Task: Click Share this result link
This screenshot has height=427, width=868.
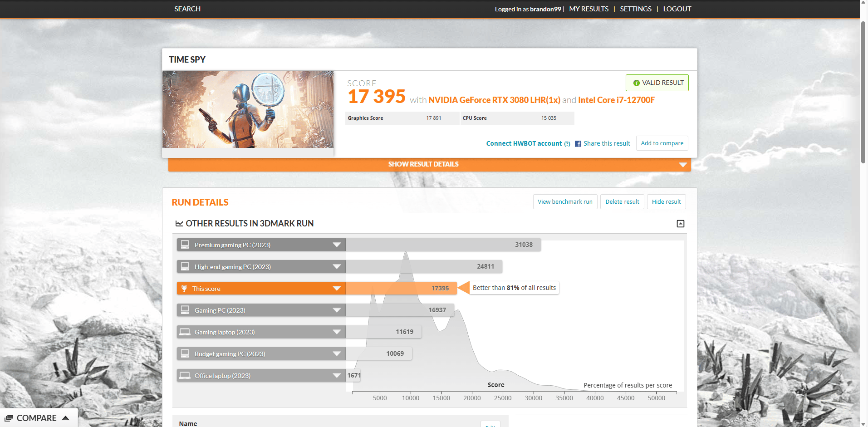Action: coord(607,143)
